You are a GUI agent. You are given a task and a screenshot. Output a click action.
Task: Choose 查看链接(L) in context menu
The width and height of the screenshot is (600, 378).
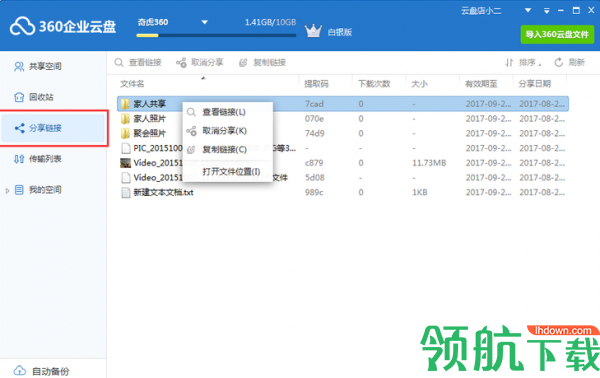(x=228, y=112)
